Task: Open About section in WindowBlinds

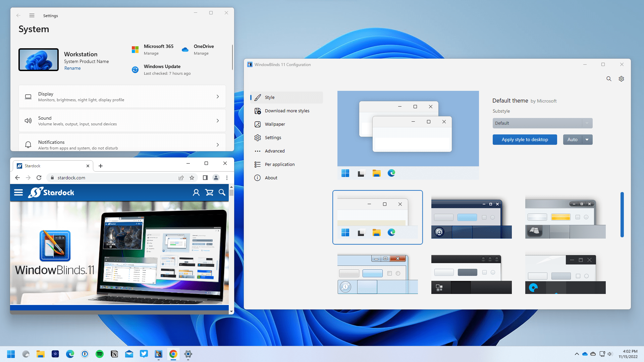Action: (270, 177)
